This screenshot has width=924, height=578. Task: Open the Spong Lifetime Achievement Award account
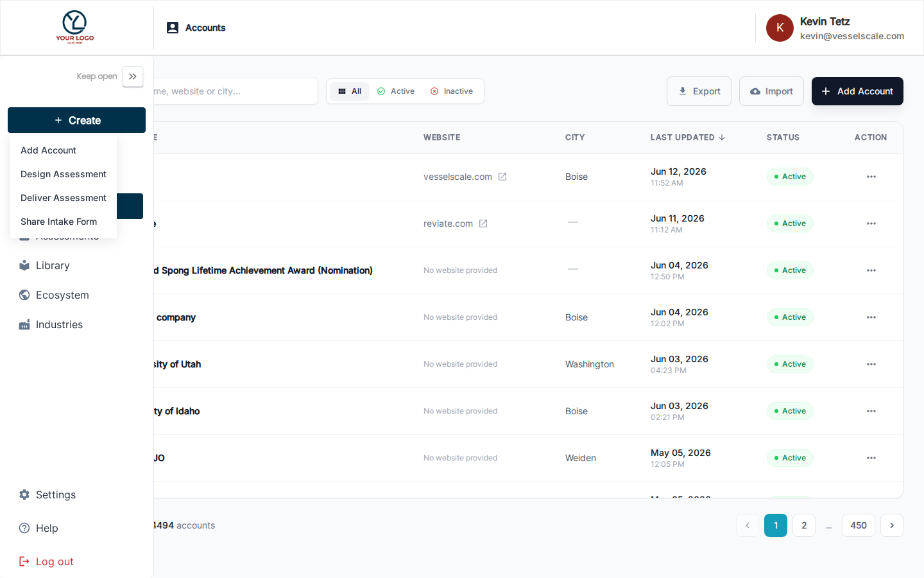point(264,270)
